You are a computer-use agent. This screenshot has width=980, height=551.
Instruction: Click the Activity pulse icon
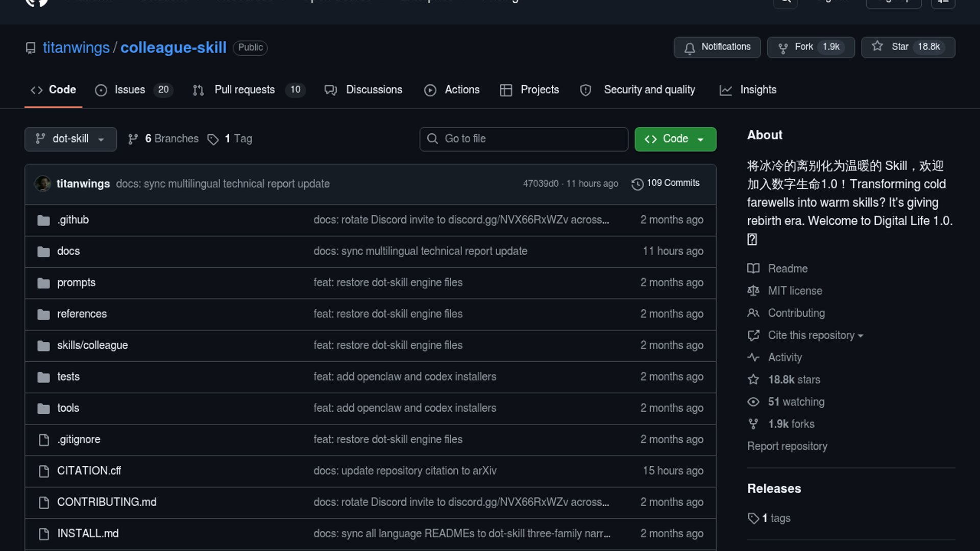753,357
